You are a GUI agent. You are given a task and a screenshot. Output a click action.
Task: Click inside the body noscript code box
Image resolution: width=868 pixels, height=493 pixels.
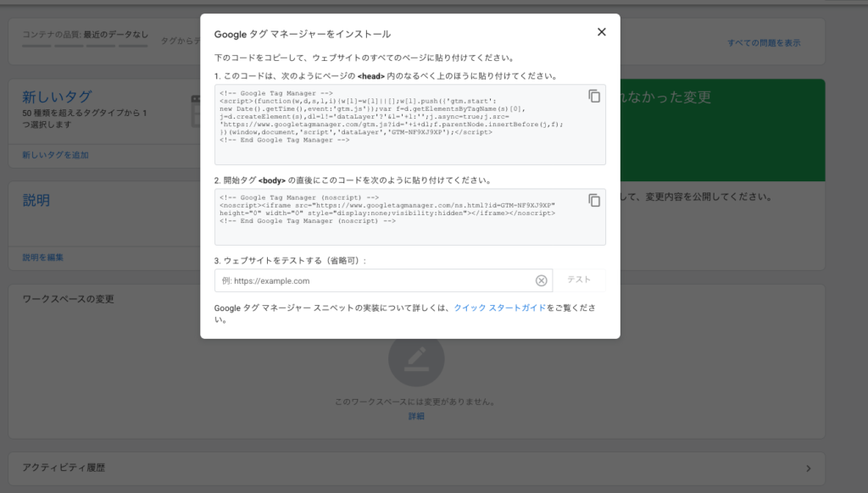point(398,216)
